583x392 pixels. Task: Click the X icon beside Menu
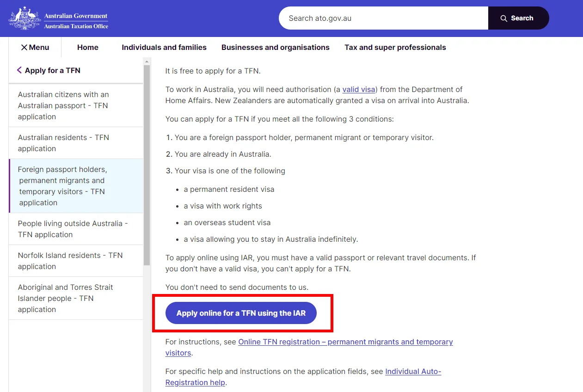[24, 48]
